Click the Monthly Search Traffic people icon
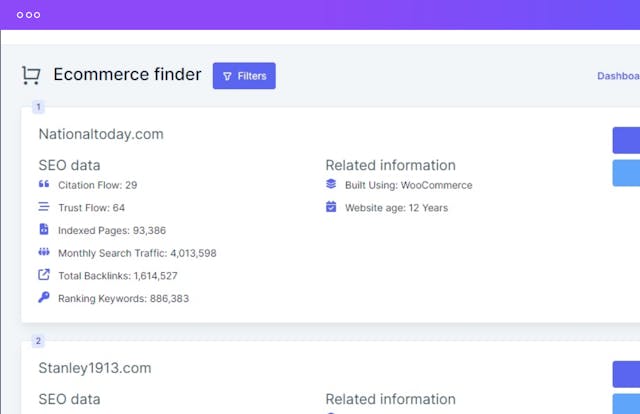Image resolution: width=640 pixels, height=414 pixels. 44,253
